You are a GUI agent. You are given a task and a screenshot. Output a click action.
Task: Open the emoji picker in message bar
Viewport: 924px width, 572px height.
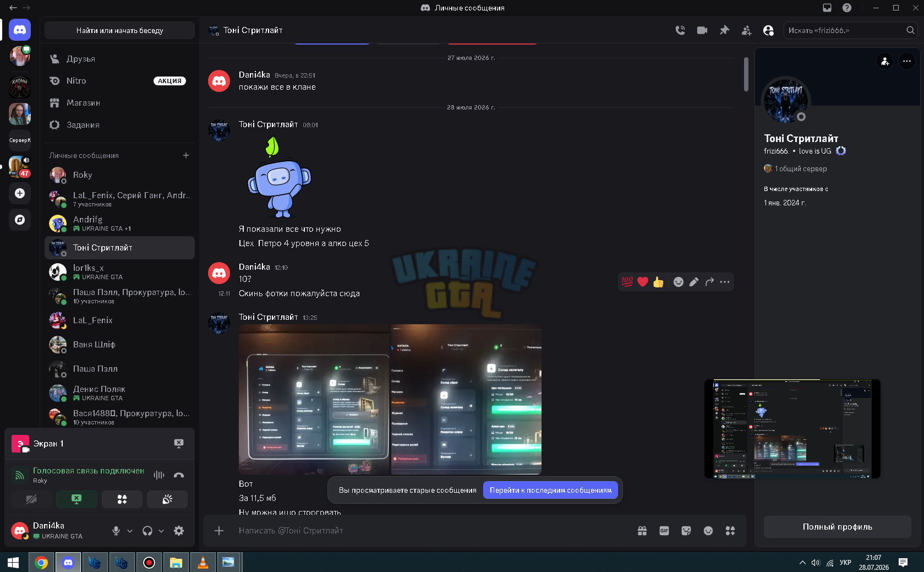tap(708, 531)
